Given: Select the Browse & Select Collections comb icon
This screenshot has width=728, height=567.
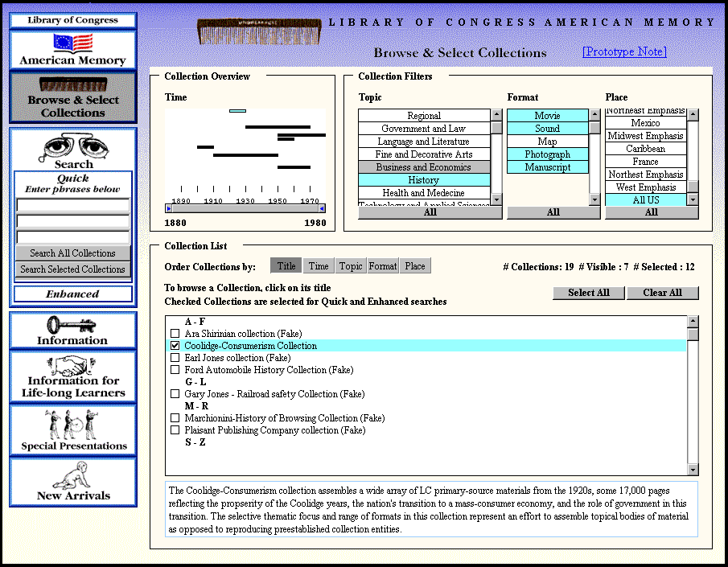Looking at the screenshot, I should pos(72,84).
